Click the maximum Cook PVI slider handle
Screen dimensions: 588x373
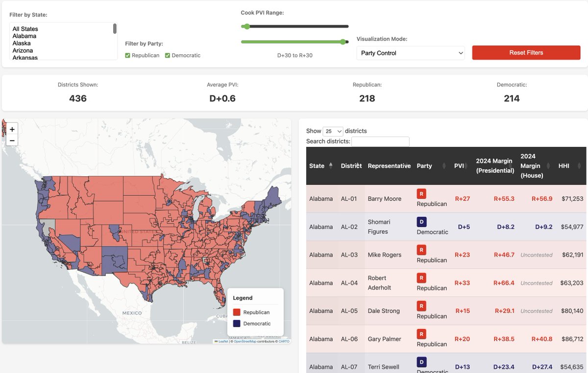(x=343, y=42)
